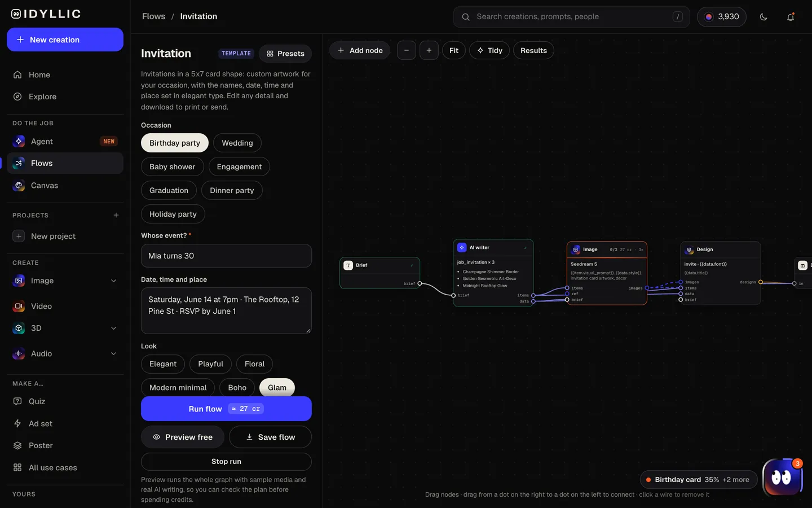Add a node to the flow
Screen dimensions: 812x508
pyautogui.click(x=360, y=50)
